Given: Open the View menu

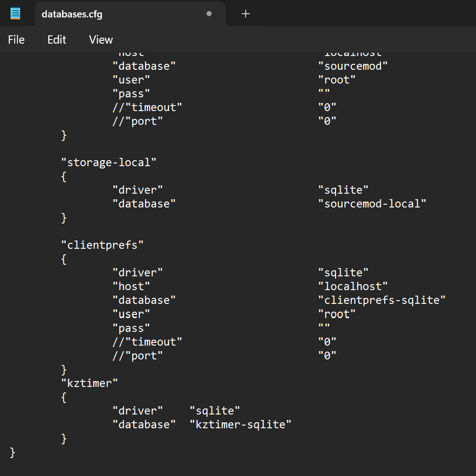Looking at the screenshot, I should 101,39.
